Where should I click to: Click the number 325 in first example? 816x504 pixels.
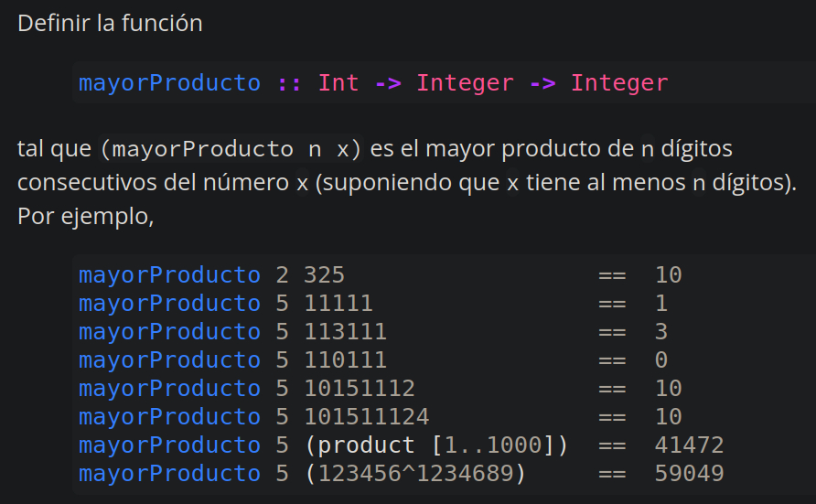tap(324, 275)
